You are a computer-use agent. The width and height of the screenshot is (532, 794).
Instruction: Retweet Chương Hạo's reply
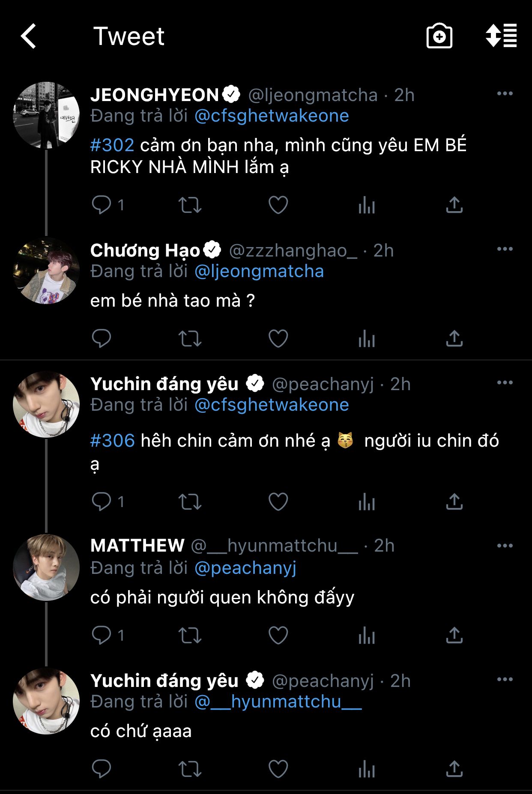point(190,338)
